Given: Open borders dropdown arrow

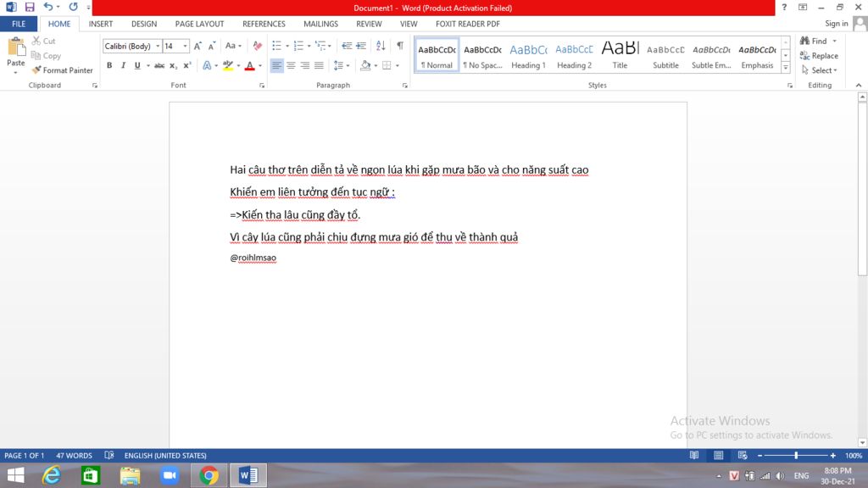Looking at the screenshot, I should (x=398, y=65).
